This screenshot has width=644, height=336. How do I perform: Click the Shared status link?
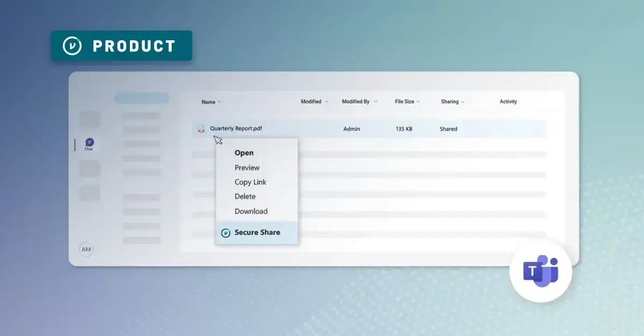[448, 129]
